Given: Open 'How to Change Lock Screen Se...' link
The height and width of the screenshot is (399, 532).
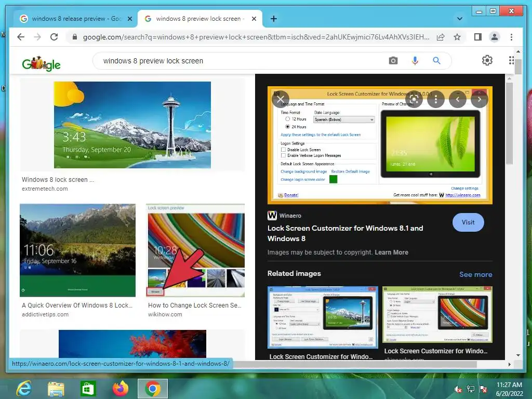Looking at the screenshot, I should (195, 305).
